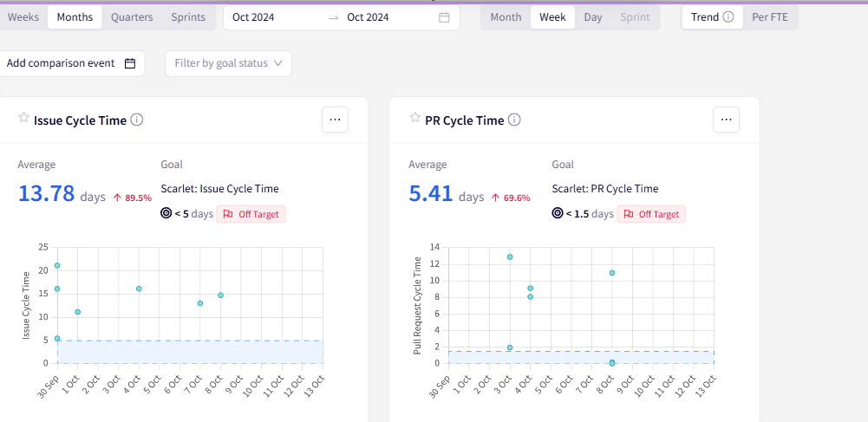Click the target icon under Scarlet: Issue Cycle Time
The height and width of the screenshot is (422, 868).
click(x=166, y=213)
